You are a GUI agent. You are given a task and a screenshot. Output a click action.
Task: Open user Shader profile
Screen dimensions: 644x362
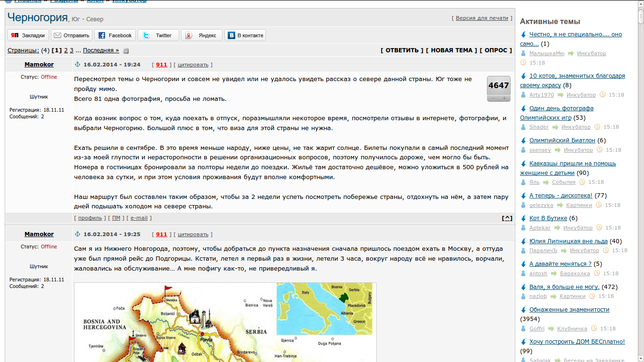click(x=539, y=127)
